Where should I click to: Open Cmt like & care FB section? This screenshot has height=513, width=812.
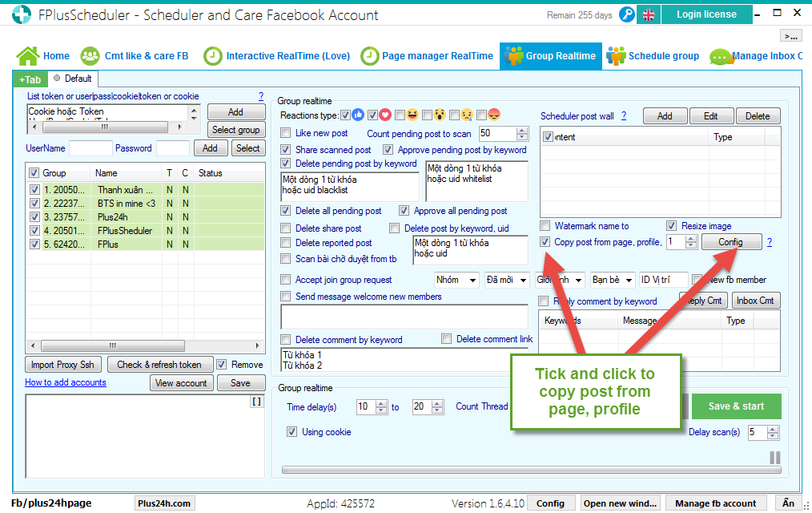click(x=135, y=56)
